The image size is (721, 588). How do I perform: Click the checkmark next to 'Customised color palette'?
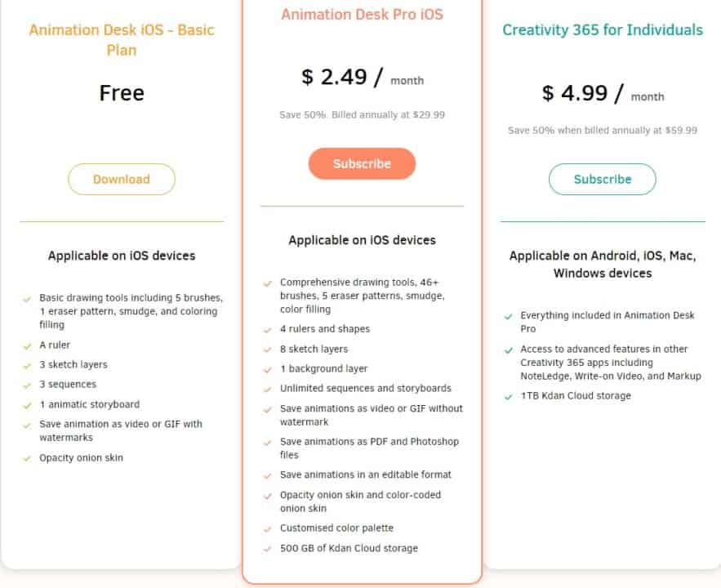(267, 529)
